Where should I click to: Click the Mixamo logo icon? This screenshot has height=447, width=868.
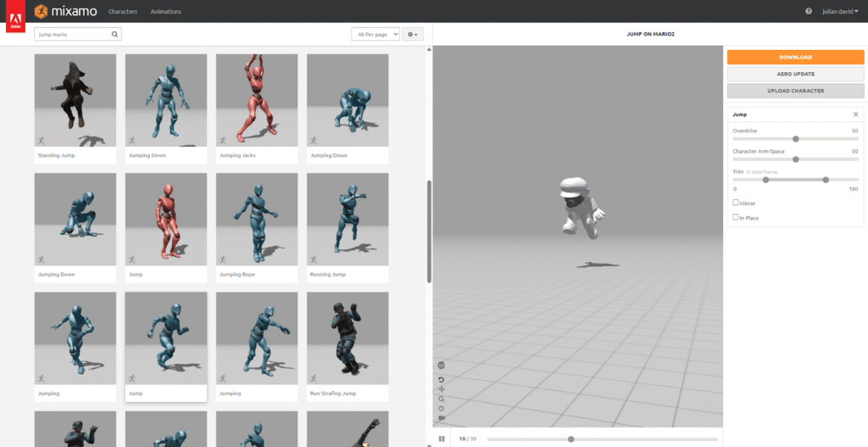click(x=42, y=11)
